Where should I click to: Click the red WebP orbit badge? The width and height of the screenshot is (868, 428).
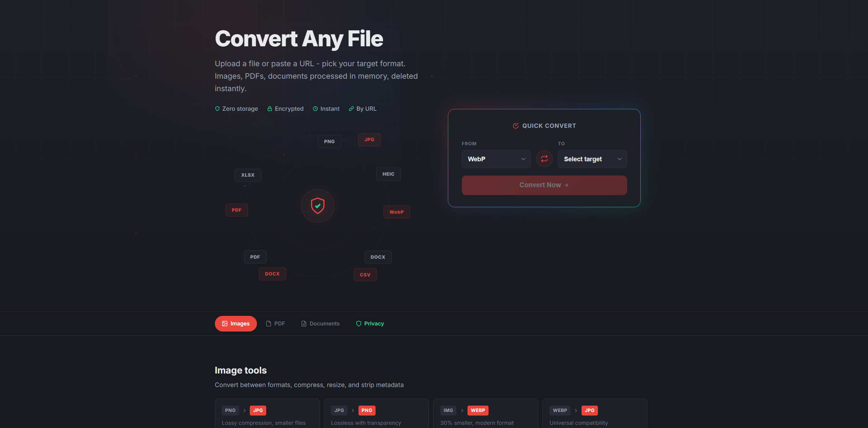pyautogui.click(x=397, y=212)
